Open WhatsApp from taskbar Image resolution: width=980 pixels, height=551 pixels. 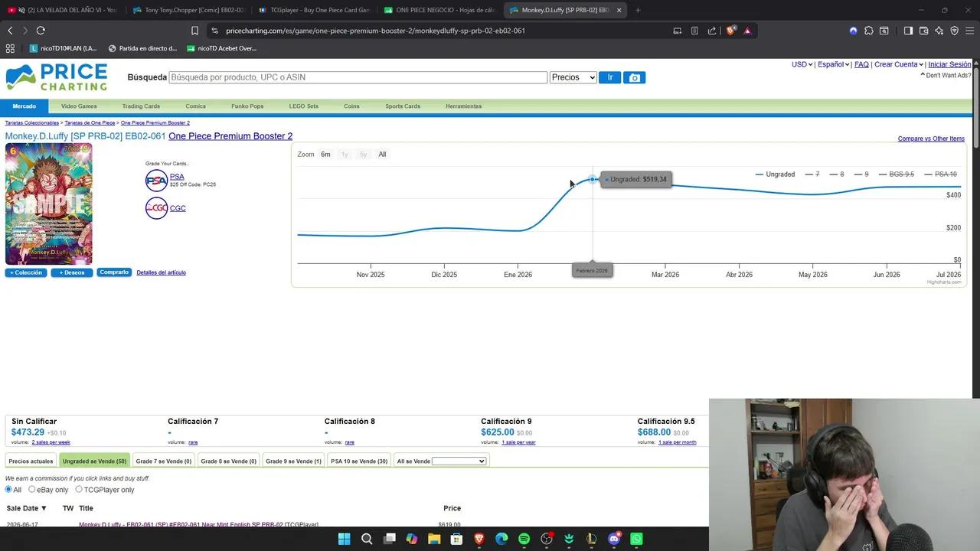[x=636, y=539]
